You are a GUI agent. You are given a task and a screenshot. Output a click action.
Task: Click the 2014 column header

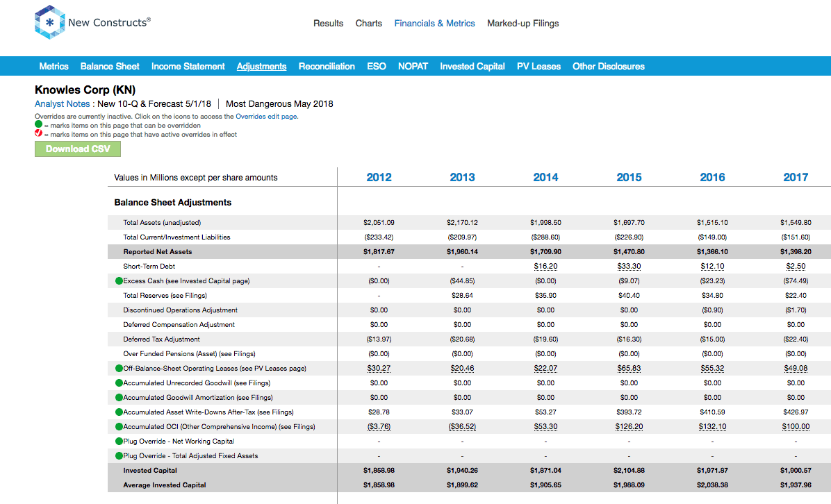pyautogui.click(x=545, y=177)
